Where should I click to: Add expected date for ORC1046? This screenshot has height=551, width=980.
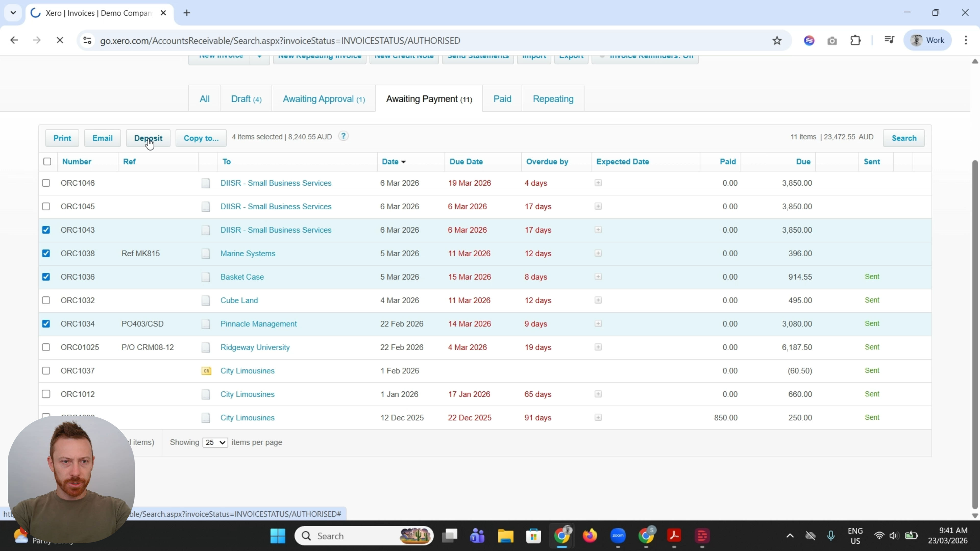point(598,183)
